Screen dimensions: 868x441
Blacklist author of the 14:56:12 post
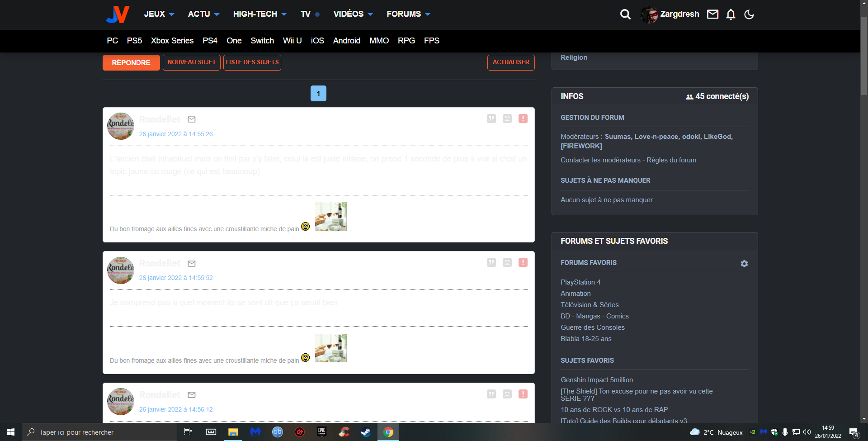(507, 394)
